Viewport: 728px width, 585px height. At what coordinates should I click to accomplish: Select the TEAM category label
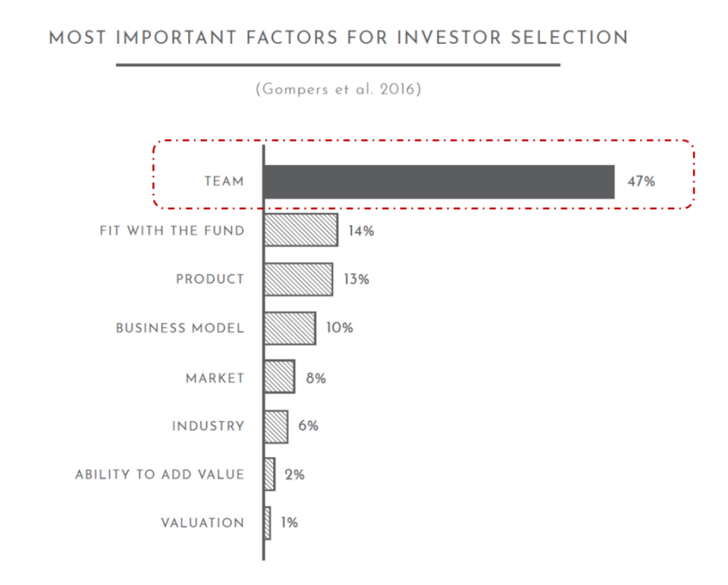(x=224, y=181)
